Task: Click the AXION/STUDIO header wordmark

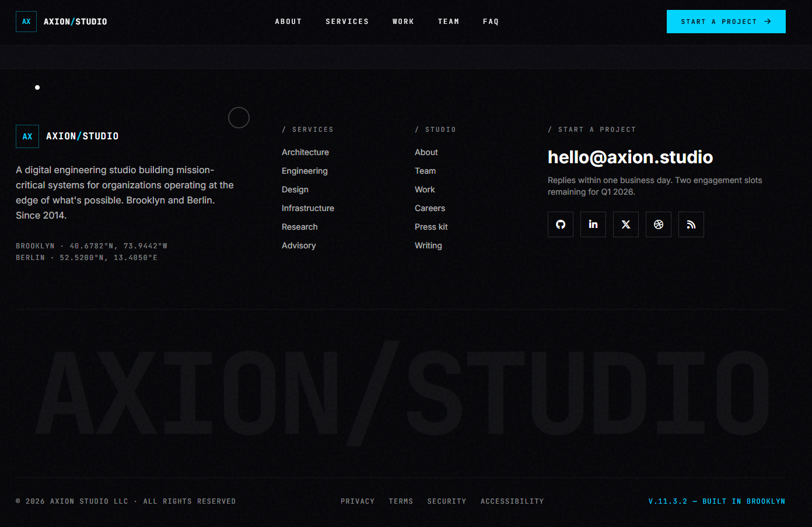Action: click(x=75, y=22)
